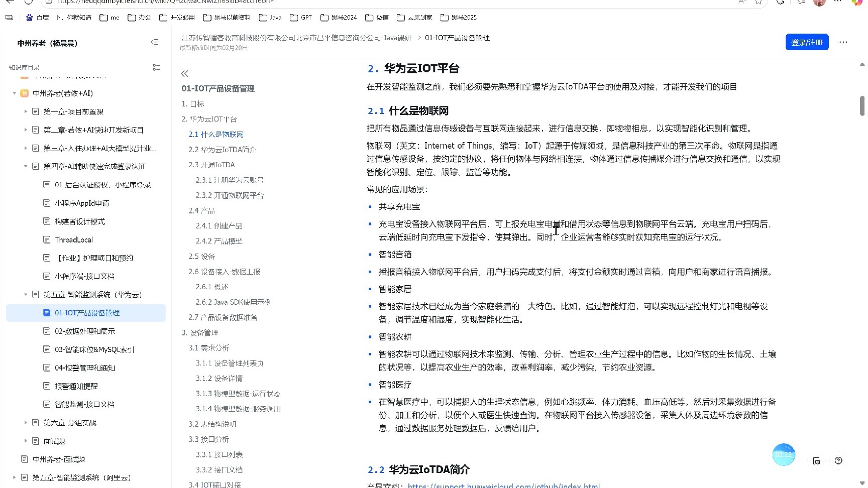Jump to outline 2.6 设备接入-数据上报
Image resolution: width=868 pixels, height=488 pixels.
click(x=225, y=272)
